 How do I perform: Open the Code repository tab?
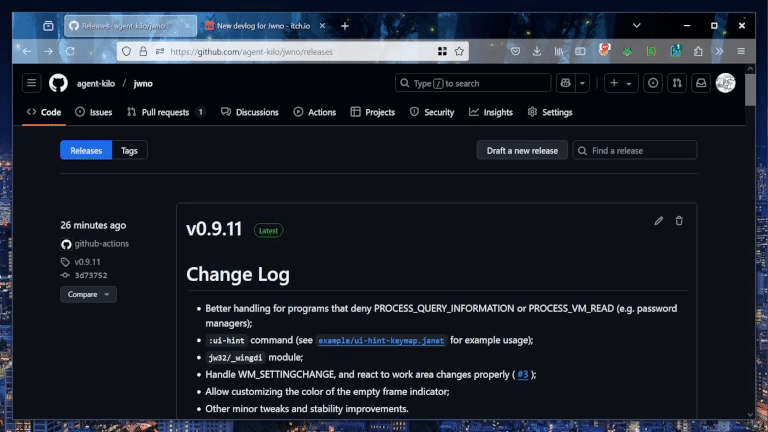(x=44, y=112)
